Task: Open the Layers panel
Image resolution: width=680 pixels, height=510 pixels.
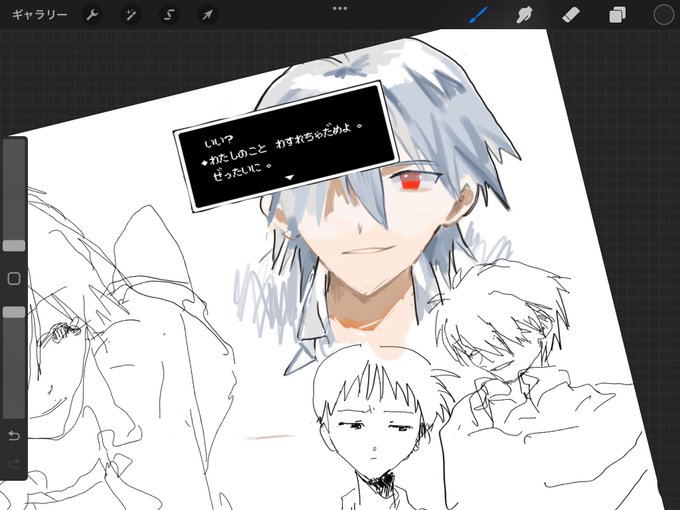Action: coord(617,16)
